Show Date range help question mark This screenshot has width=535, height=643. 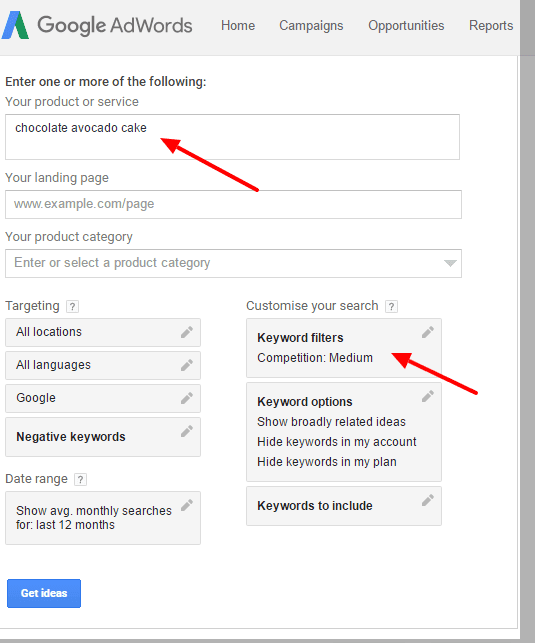[80, 479]
